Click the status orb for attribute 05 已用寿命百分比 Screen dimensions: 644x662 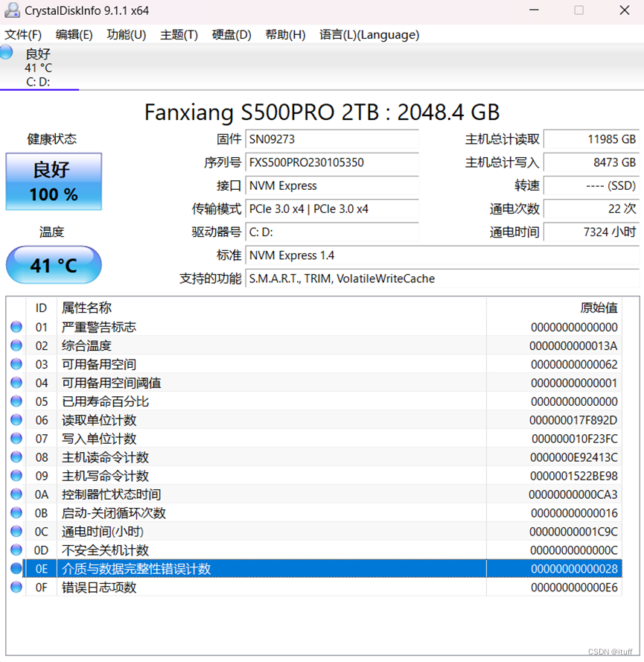tap(16, 401)
